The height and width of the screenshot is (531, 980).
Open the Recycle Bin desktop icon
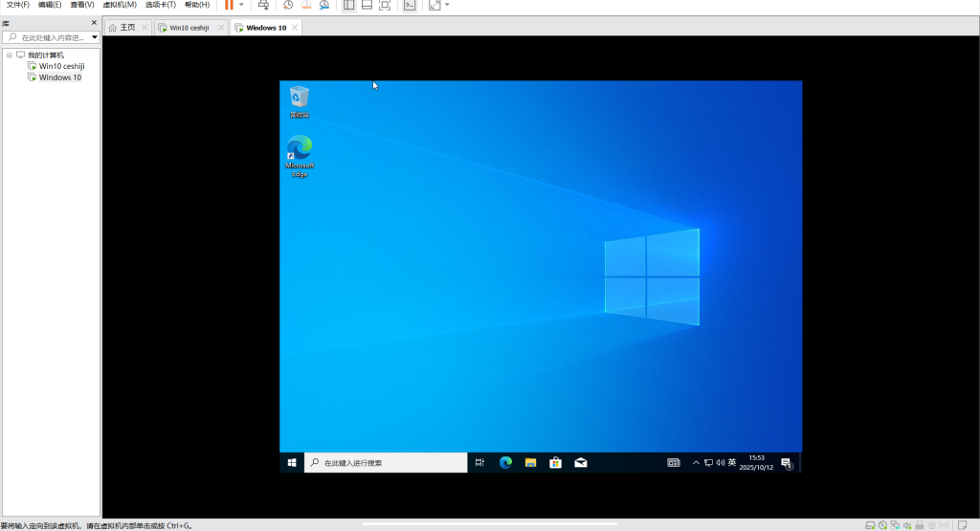[300, 100]
